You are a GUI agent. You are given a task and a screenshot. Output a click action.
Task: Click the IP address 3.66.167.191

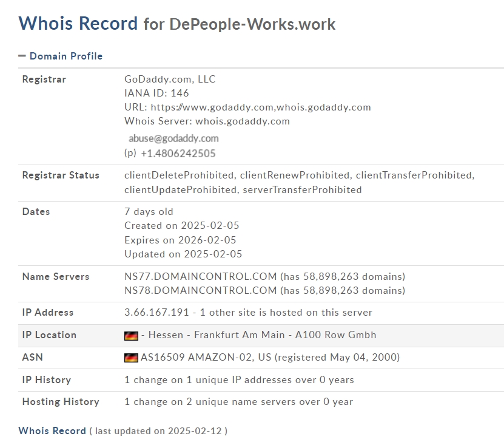pyautogui.click(x=156, y=312)
